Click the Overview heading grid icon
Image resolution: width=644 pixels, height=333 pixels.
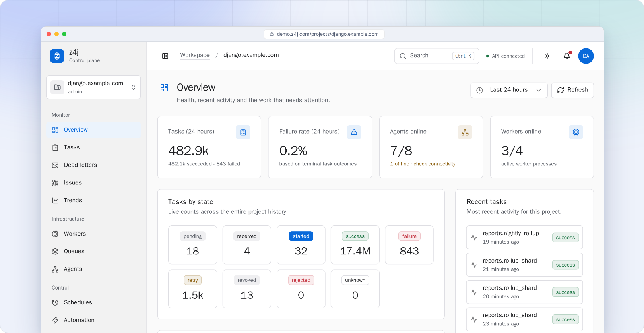(x=164, y=88)
